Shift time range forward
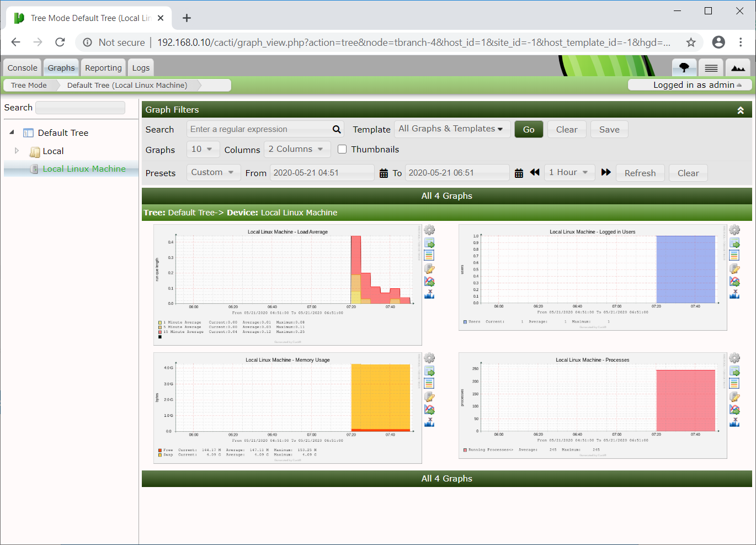 click(606, 172)
